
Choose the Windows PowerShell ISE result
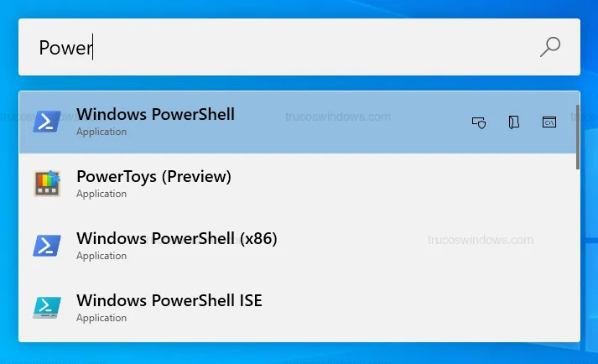coord(169,300)
